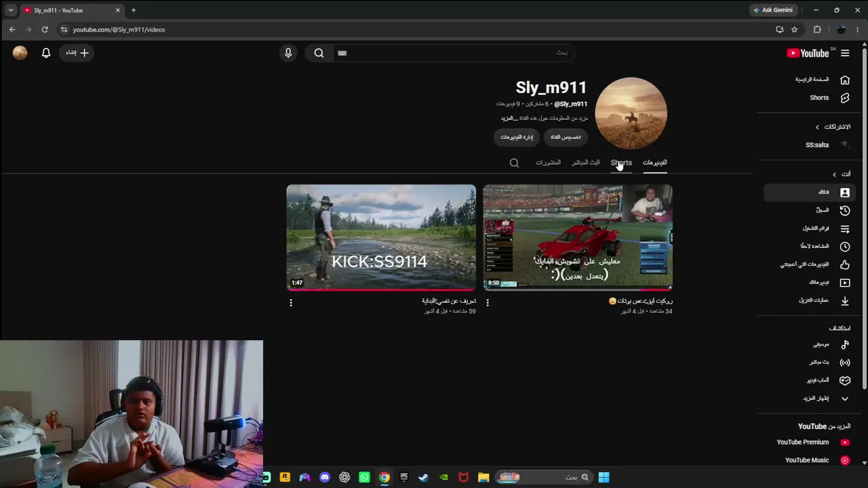This screenshot has width=868, height=488.
Task: Switch to the Shorts channel tab
Action: 621,163
